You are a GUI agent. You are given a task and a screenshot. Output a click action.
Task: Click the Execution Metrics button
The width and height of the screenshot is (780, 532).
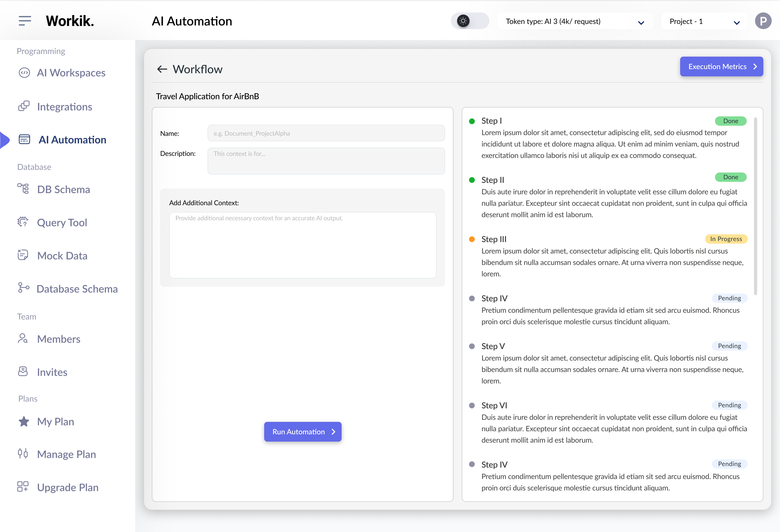721,66
